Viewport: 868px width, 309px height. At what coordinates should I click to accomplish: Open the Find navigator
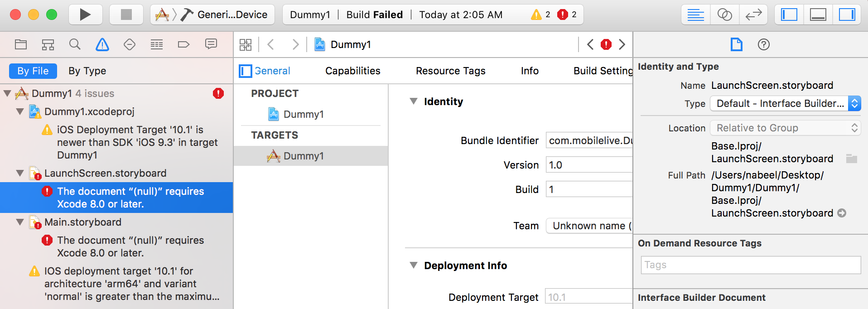(x=75, y=44)
